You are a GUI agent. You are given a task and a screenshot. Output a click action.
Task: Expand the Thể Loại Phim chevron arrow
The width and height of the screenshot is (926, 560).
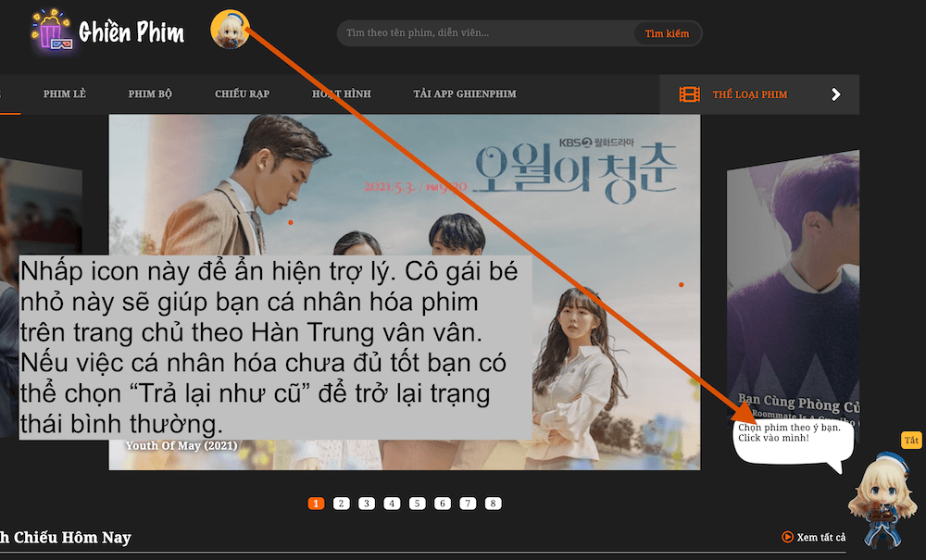tap(835, 94)
